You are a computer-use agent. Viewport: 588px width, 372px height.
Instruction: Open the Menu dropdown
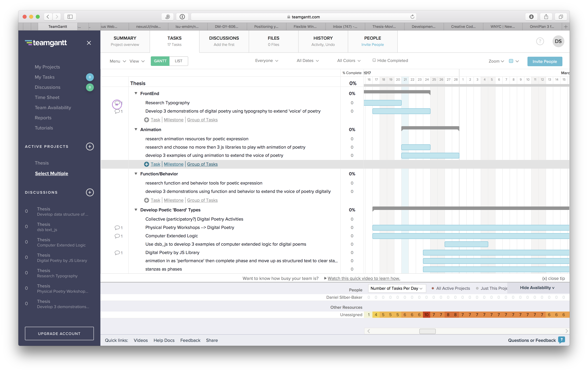coord(118,61)
